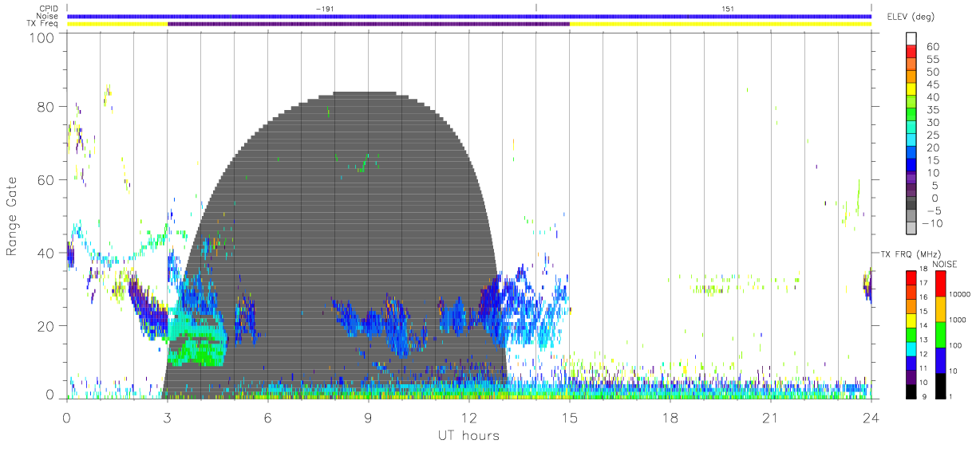Click the '1000' label on the NOISE scale

957,320
